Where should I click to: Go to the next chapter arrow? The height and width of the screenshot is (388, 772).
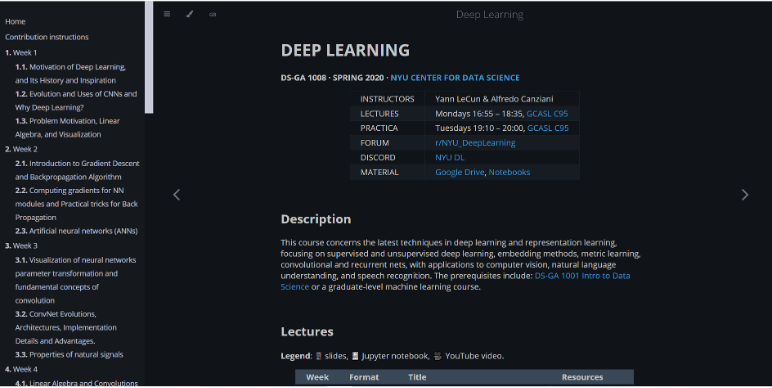[x=744, y=195]
